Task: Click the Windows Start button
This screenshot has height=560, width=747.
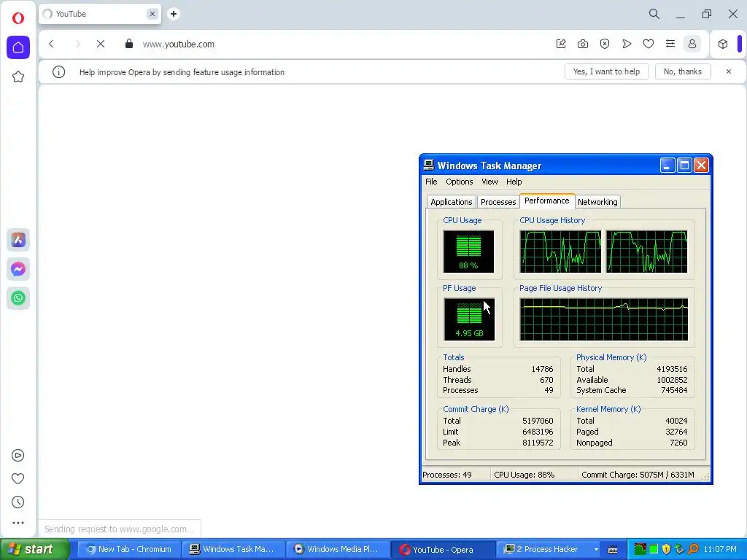Action: 35,550
